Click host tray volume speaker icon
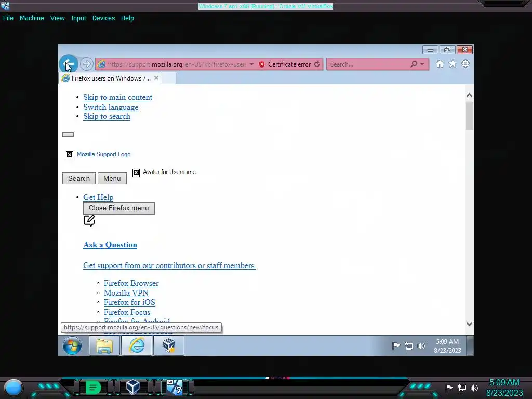Screen dimensions: 532x399 (474, 388)
